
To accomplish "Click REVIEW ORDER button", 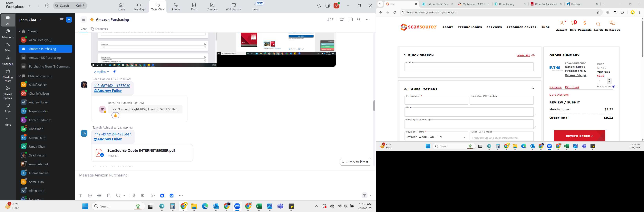I will [x=580, y=136].
